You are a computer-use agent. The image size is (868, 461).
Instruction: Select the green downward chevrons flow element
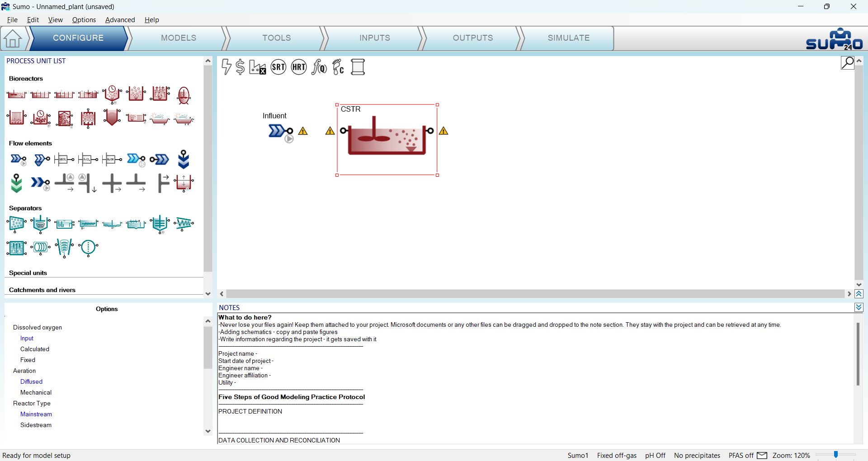[x=17, y=183]
